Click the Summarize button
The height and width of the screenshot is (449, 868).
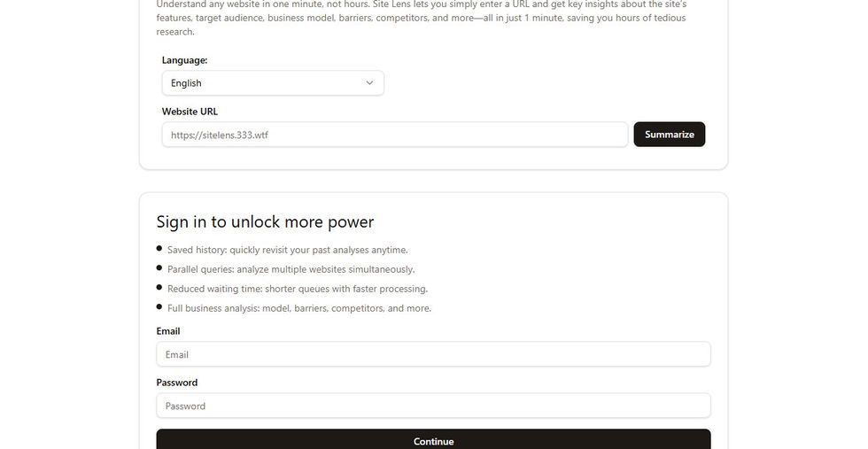coord(670,135)
